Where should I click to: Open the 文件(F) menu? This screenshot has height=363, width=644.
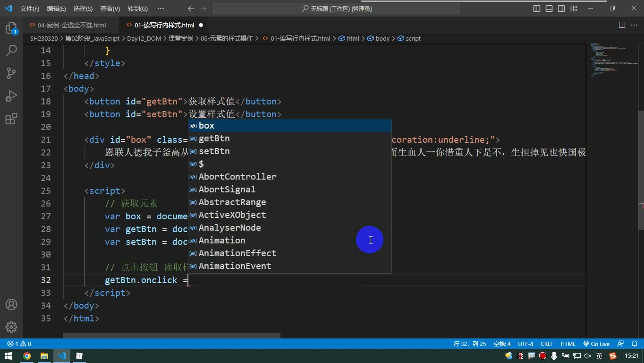click(30, 9)
